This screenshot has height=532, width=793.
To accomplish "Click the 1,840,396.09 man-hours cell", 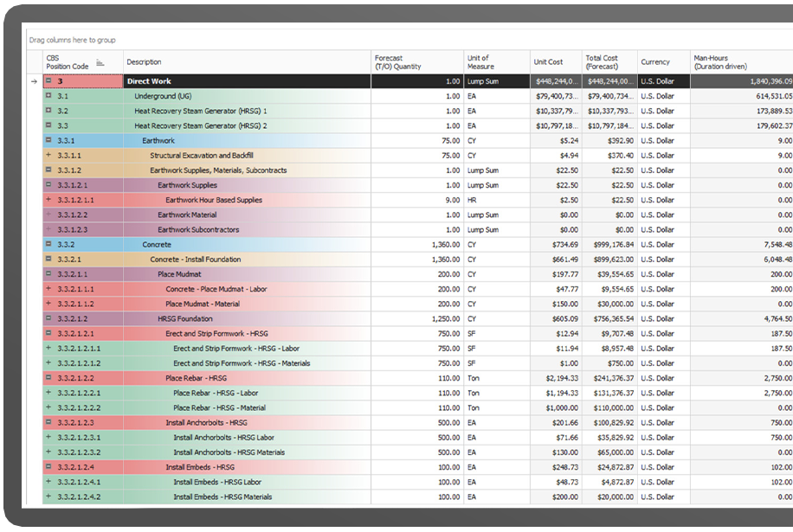I will (x=741, y=81).
